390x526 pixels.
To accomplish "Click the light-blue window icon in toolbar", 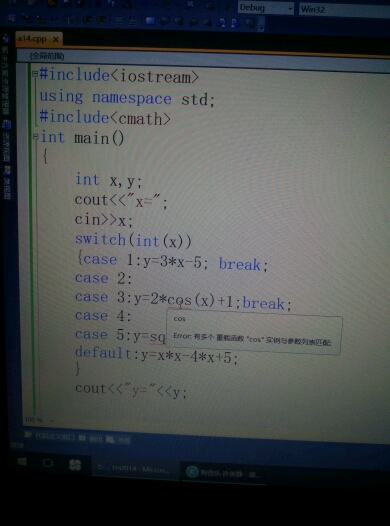I will [x=150, y=21].
